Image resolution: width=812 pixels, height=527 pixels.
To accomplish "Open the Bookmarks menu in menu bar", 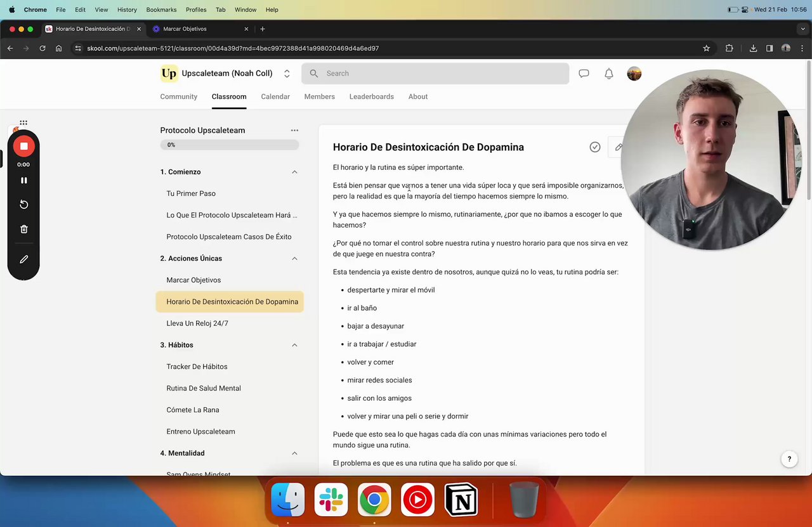I will pyautogui.click(x=161, y=10).
